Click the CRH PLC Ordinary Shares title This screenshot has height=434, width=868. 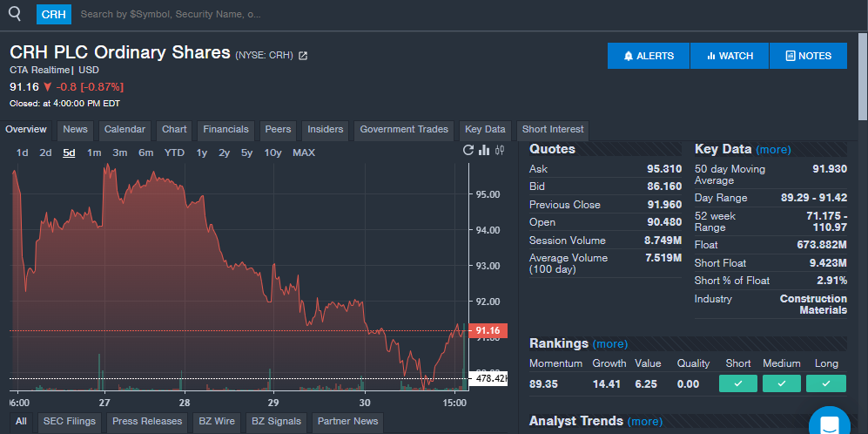(x=120, y=52)
